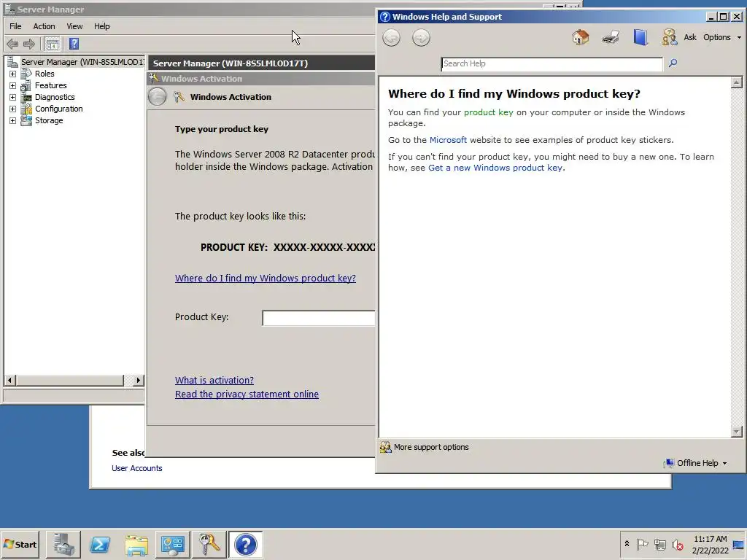Image resolution: width=747 pixels, height=560 pixels.
Task: Launch Windows PowerShell from taskbar
Action: [x=100, y=544]
